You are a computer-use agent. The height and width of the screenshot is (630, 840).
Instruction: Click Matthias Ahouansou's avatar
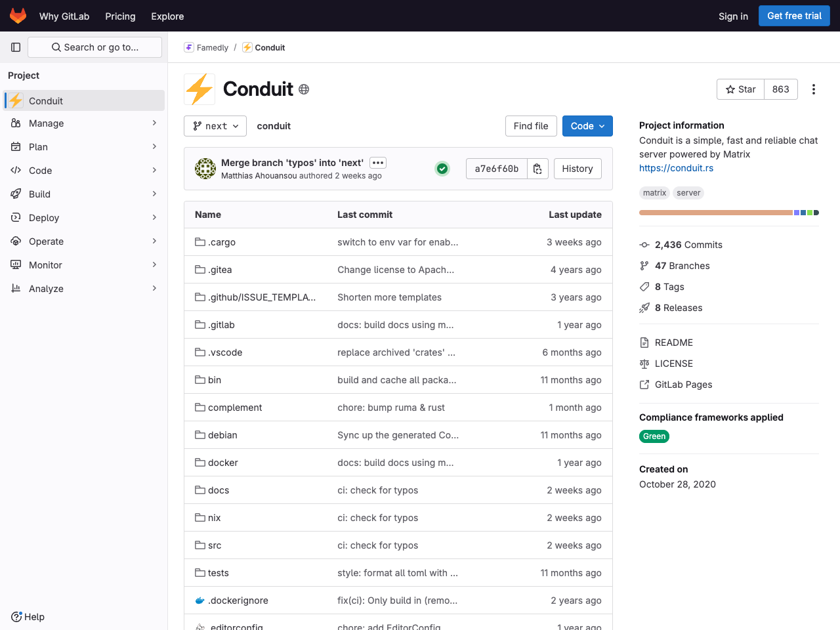point(205,169)
